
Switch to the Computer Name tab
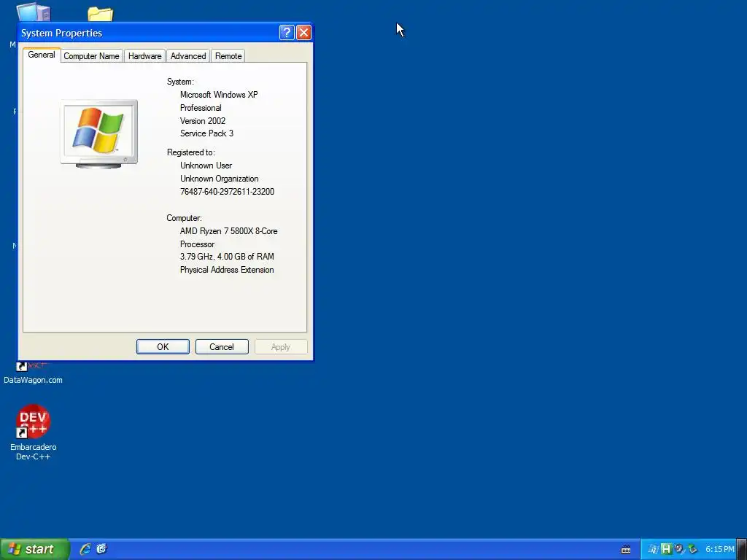[x=91, y=55]
